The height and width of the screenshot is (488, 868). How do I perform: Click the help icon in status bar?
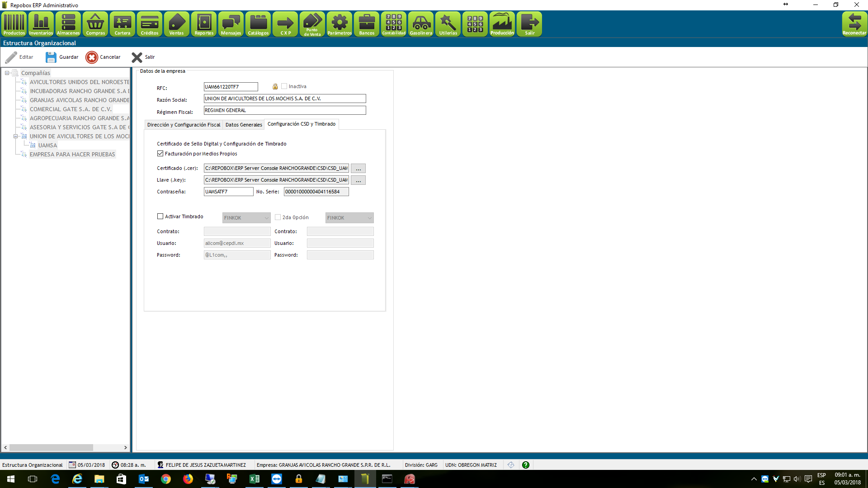[x=526, y=465]
